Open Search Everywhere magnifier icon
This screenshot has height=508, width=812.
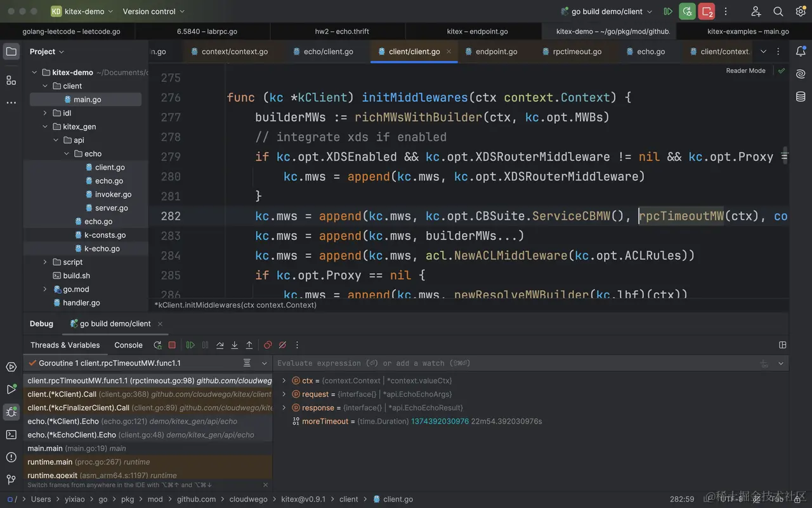(778, 11)
